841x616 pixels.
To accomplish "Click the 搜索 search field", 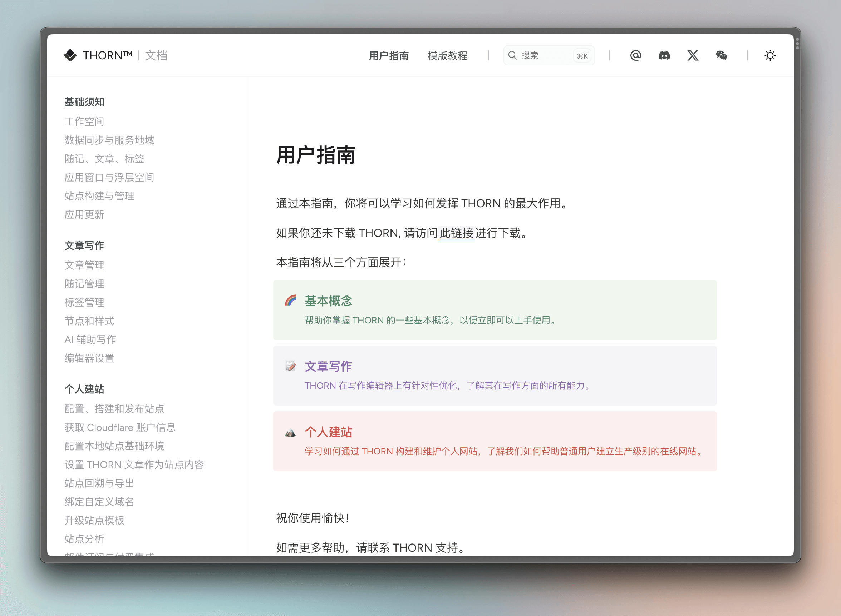I will point(549,55).
